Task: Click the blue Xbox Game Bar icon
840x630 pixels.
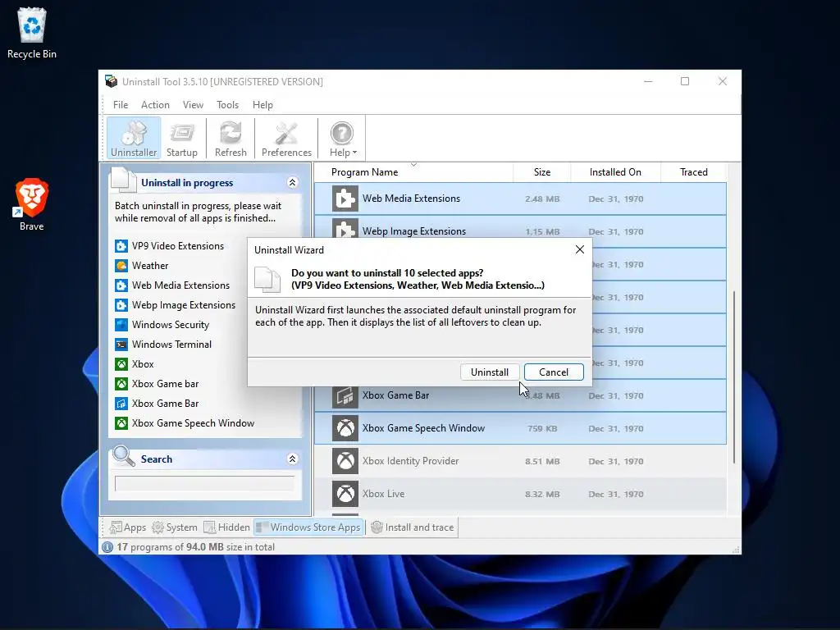Action: coord(121,404)
